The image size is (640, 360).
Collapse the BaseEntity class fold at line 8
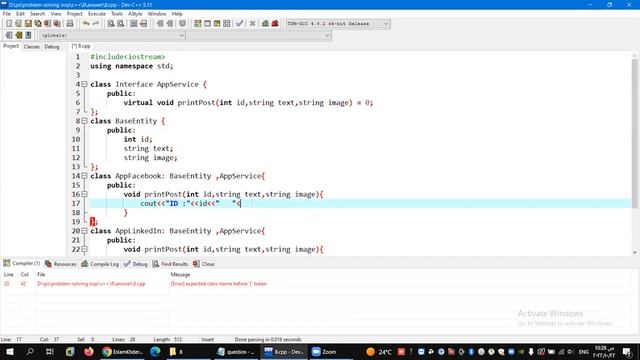pyautogui.click(x=84, y=121)
